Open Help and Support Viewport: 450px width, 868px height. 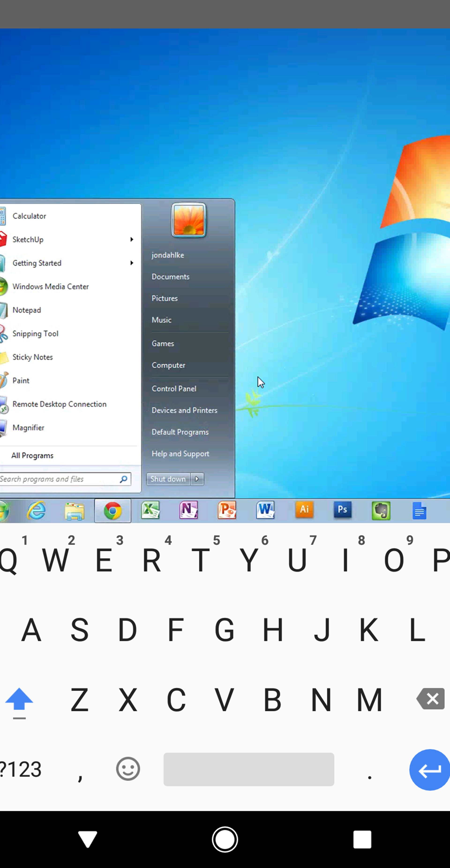tap(180, 453)
